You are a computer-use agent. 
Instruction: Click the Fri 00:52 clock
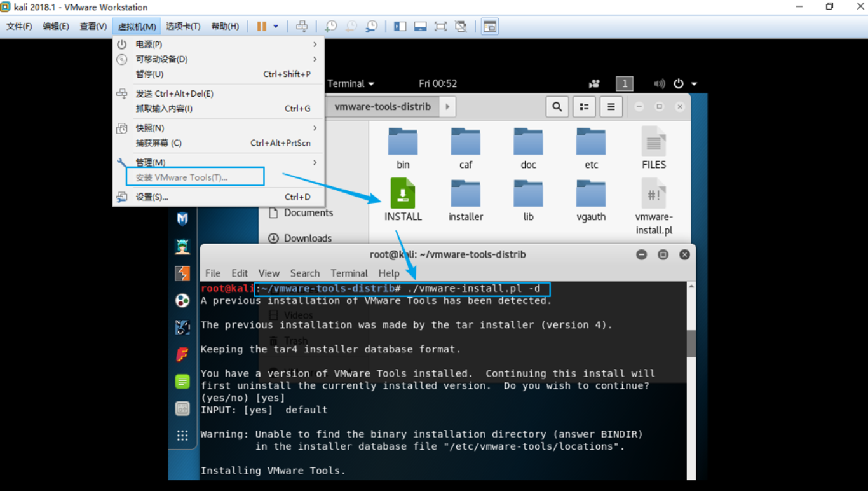[x=438, y=83]
